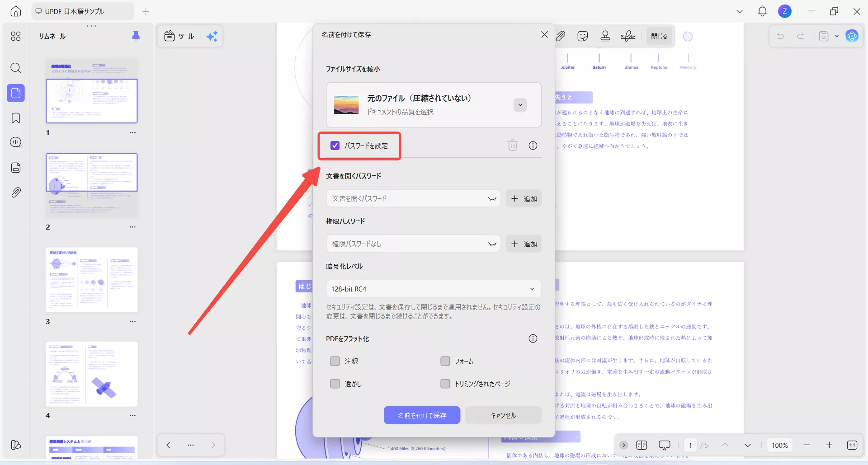The height and width of the screenshot is (465, 868).
Task: Open the 128-bit RC4 encryption level dropdown
Action: [433, 288]
